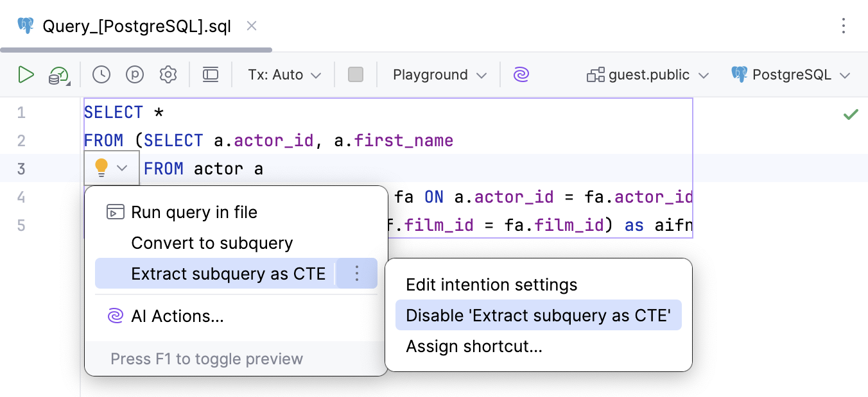Open the guest.public schema dropdown
Screen dimensions: 868x397
click(x=648, y=75)
